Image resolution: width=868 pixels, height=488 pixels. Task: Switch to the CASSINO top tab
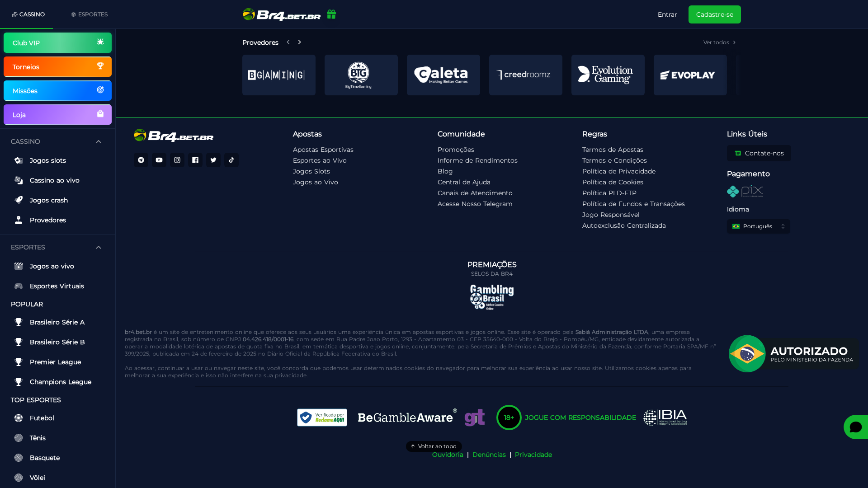point(28,14)
